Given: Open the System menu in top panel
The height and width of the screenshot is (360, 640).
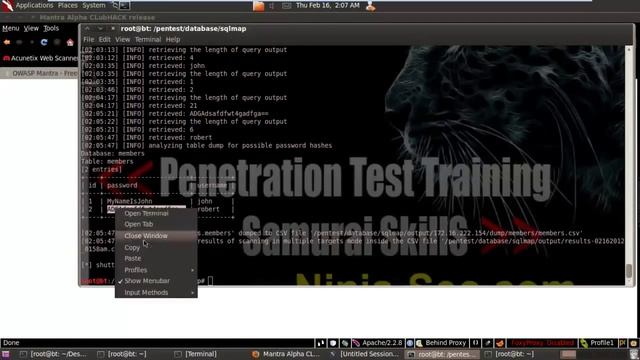Looking at the screenshot, I should point(93,5).
